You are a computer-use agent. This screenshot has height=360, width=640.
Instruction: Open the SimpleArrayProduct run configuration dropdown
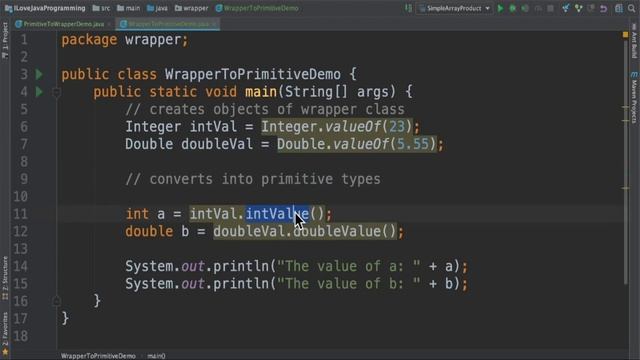pos(454,8)
